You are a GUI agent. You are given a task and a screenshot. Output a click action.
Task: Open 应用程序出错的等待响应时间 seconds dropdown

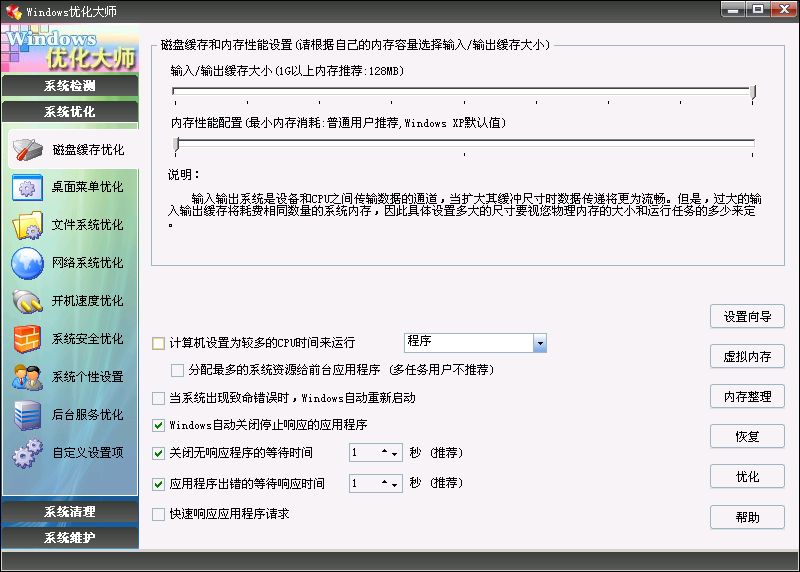(394, 483)
